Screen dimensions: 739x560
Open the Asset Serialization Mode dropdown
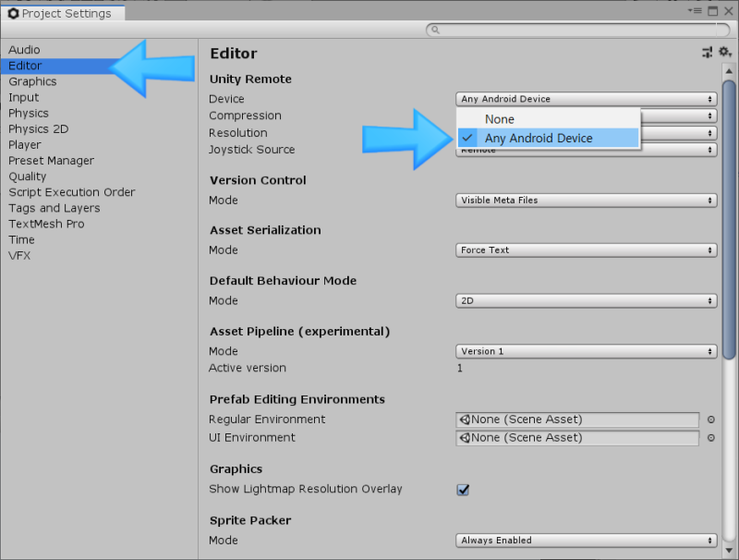(x=586, y=250)
